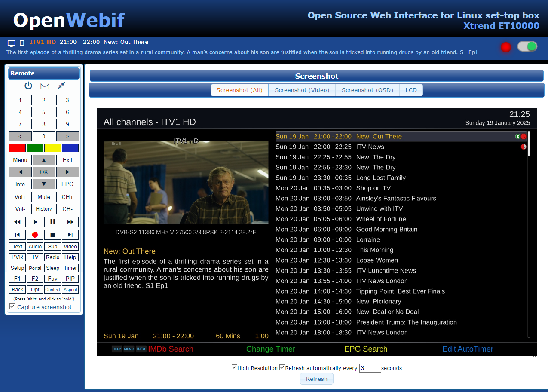Click EPG row 'Long Lost Family'
The image size is (548, 392).
(401, 178)
